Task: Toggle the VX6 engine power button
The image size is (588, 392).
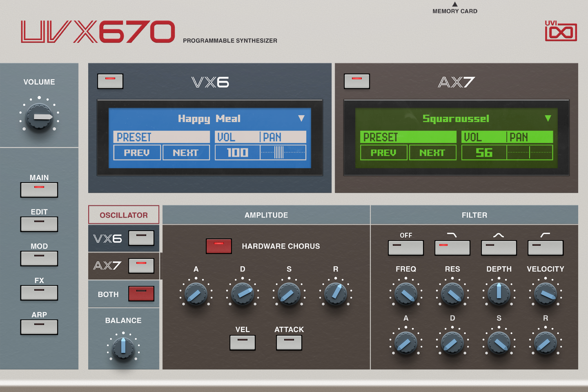Action: 110,81
